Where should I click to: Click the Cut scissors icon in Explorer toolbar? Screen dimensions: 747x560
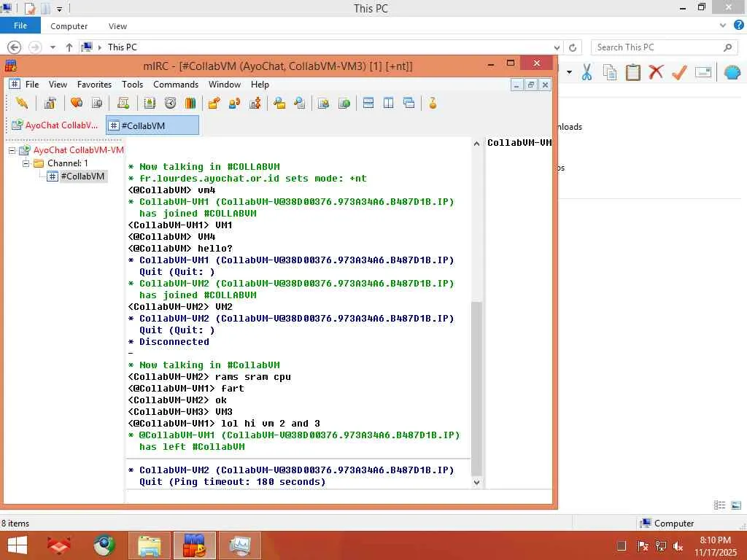click(x=587, y=72)
